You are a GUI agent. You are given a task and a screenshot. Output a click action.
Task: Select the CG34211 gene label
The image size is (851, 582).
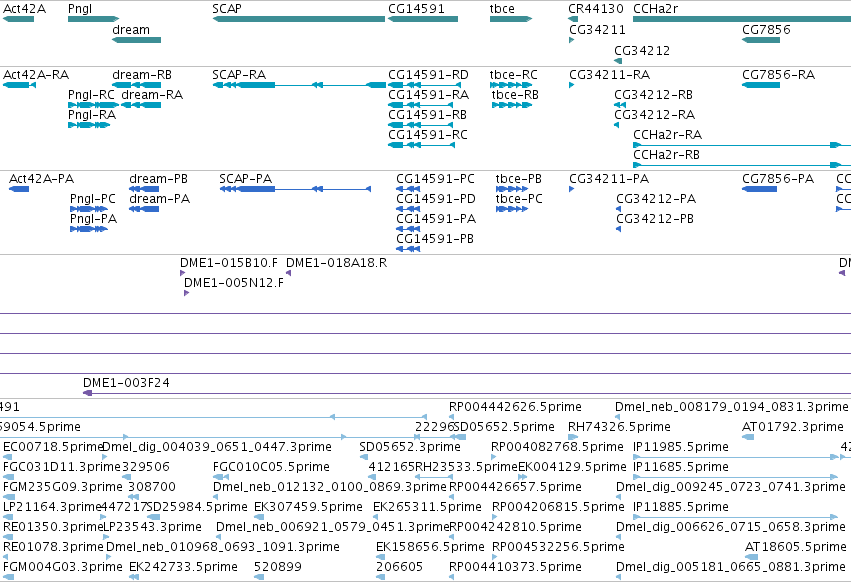click(597, 29)
